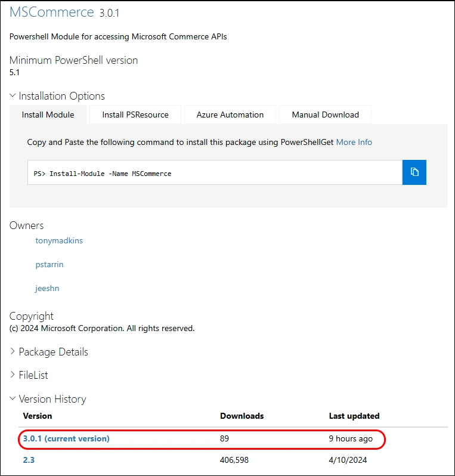Image resolution: width=455 pixels, height=476 pixels.
Task: Click the Last updated column header
Action: tap(354, 416)
